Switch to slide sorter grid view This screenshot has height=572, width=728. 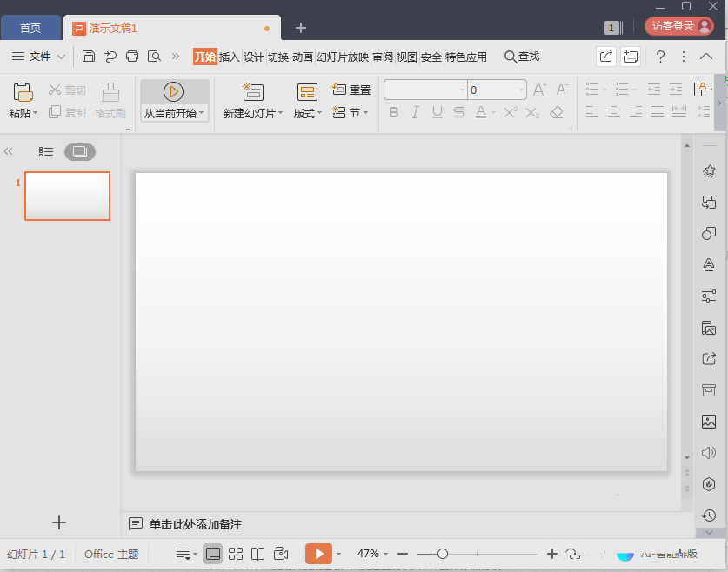point(236,554)
